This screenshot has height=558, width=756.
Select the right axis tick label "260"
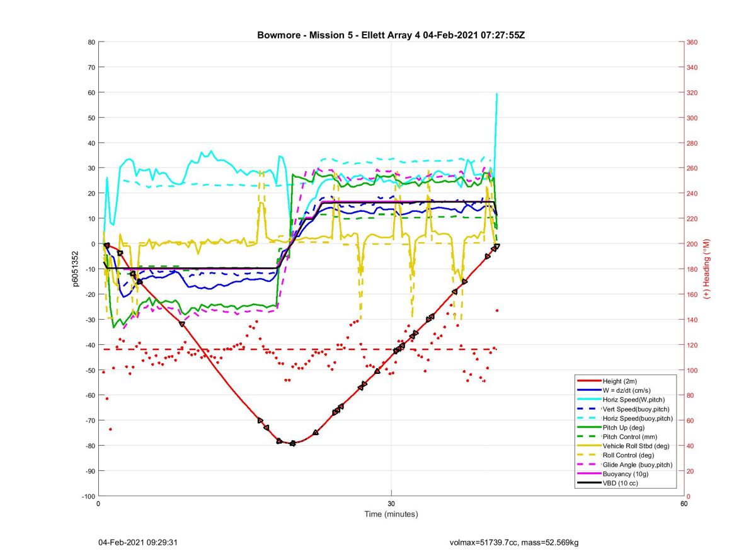(x=692, y=168)
